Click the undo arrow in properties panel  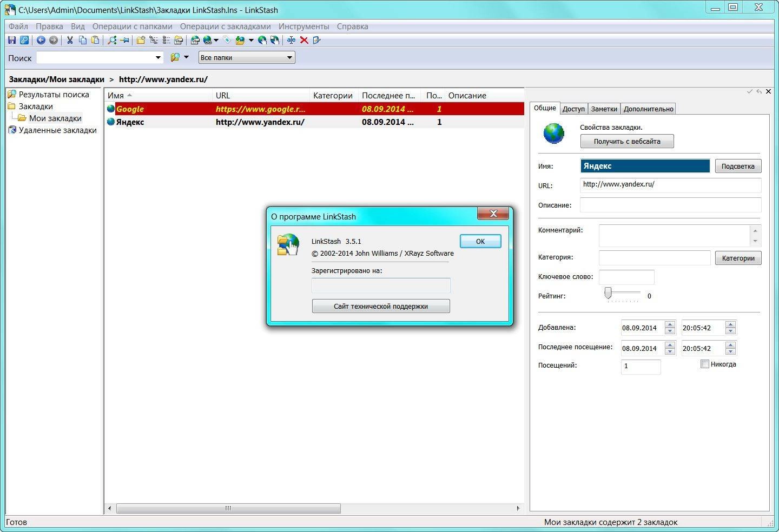[759, 91]
